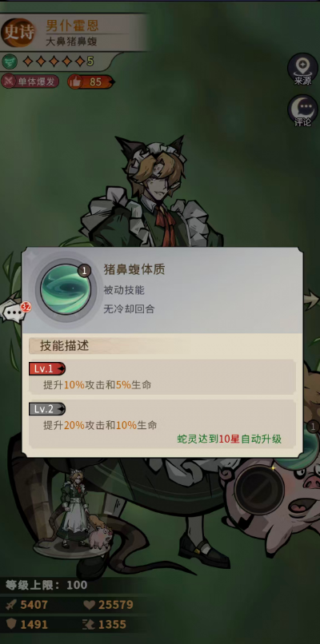320x644 pixels.
Task: Tap the 技能描述 section header
Action: point(64,346)
